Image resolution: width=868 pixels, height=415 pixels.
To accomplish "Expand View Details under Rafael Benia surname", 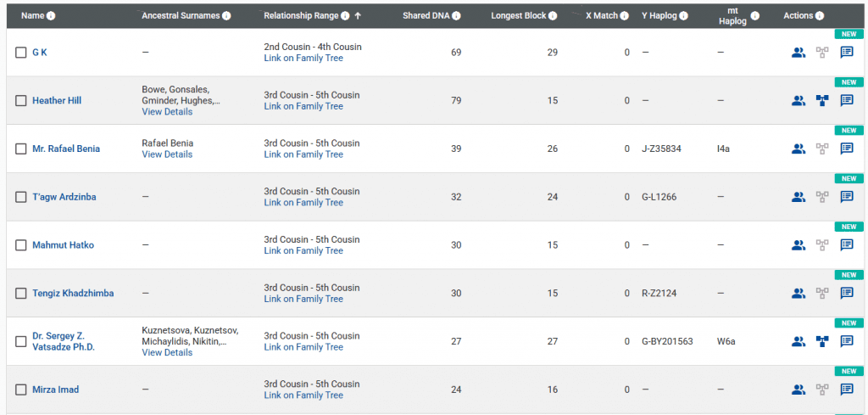I will (167, 154).
